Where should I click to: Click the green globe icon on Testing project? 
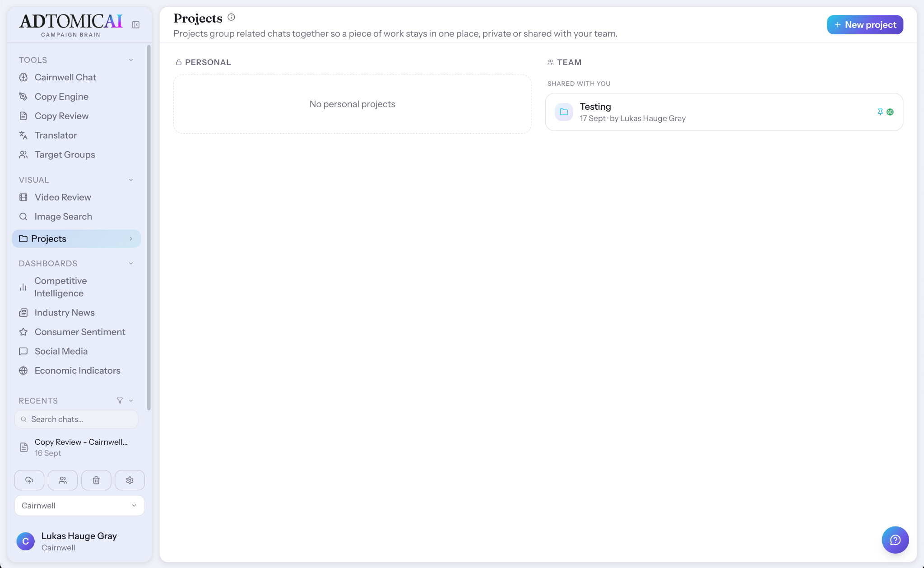(890, 112)
